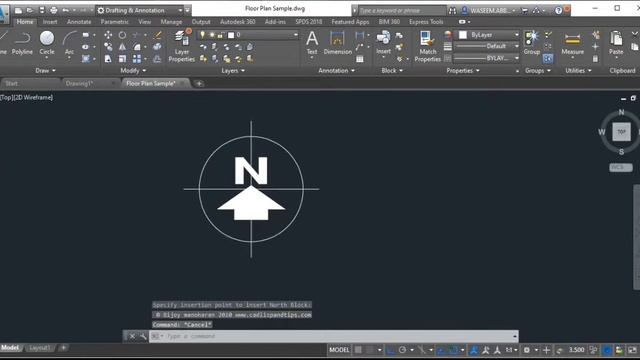Select the Circle draw tool
Viewport: 640px width, 360px height.
(47, 43)
